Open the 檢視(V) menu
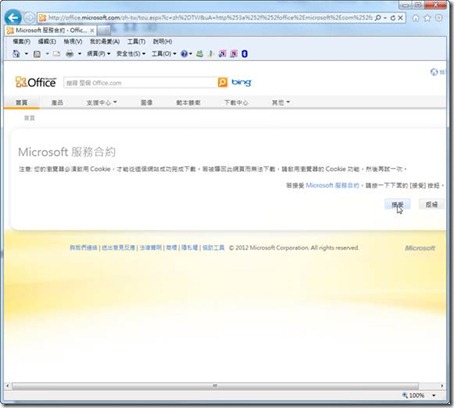The image size is (454, 408). tap(73, 41)
